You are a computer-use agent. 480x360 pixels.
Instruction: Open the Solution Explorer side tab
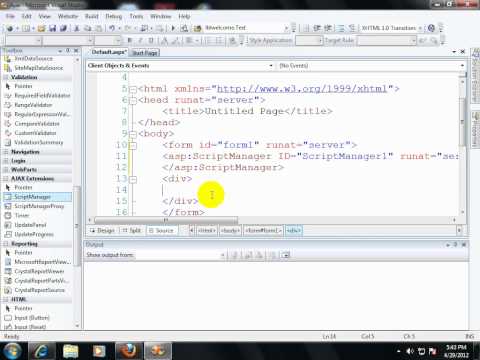click(476, 76)
